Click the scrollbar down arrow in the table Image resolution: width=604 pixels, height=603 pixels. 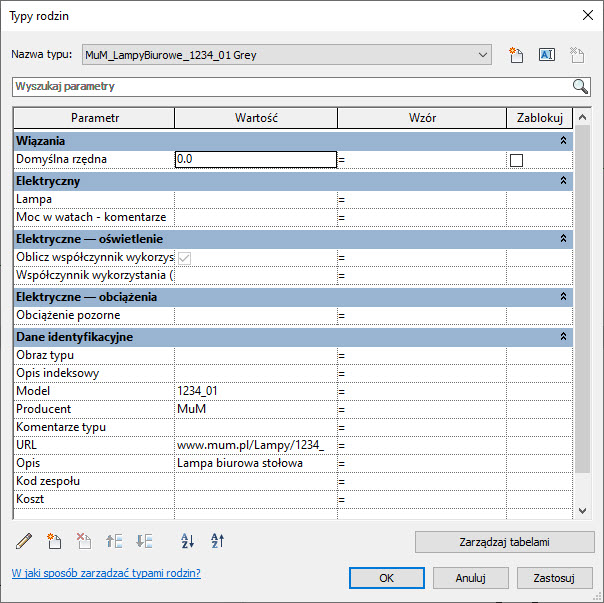point(584,510)
